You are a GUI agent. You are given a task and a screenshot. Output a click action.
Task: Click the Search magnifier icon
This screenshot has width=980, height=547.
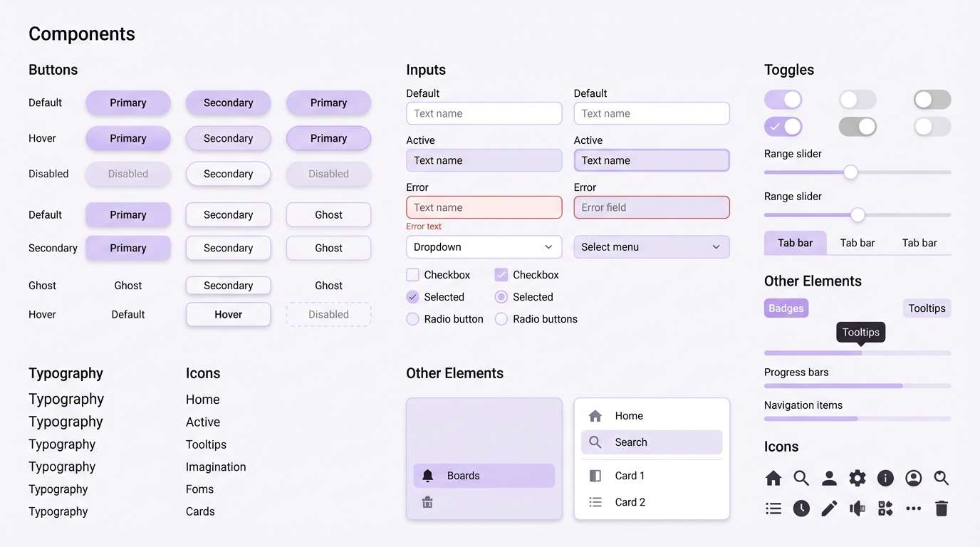[x=801, y=478]
